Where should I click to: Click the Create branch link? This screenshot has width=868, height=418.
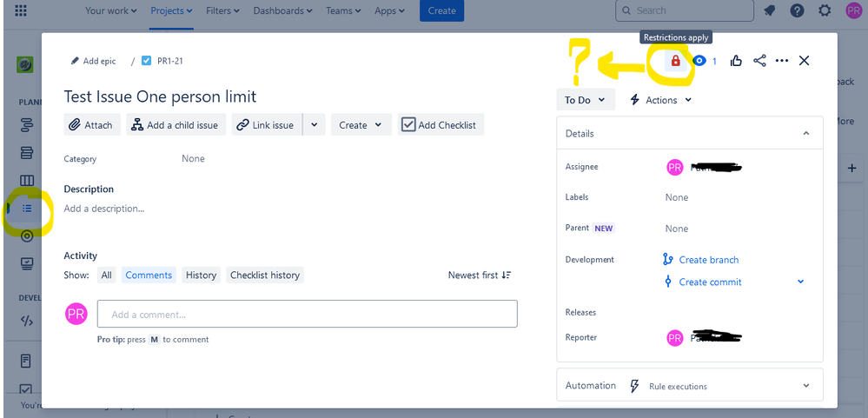click(x=709, y=260)
